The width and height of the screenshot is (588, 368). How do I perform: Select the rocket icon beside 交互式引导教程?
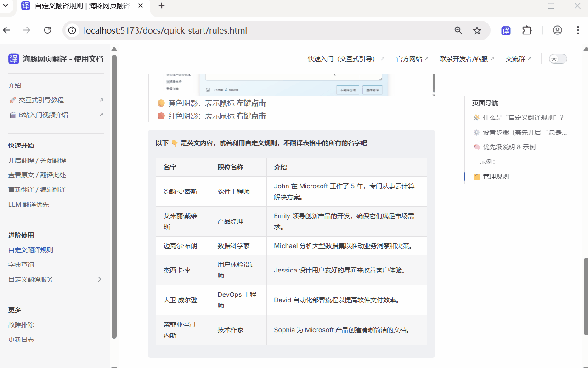pyautogui.click(x=12, y=100)
